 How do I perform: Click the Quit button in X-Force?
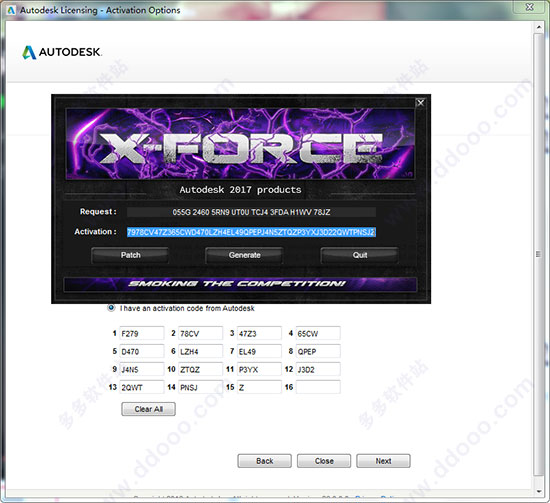click(x=360, y=255)
